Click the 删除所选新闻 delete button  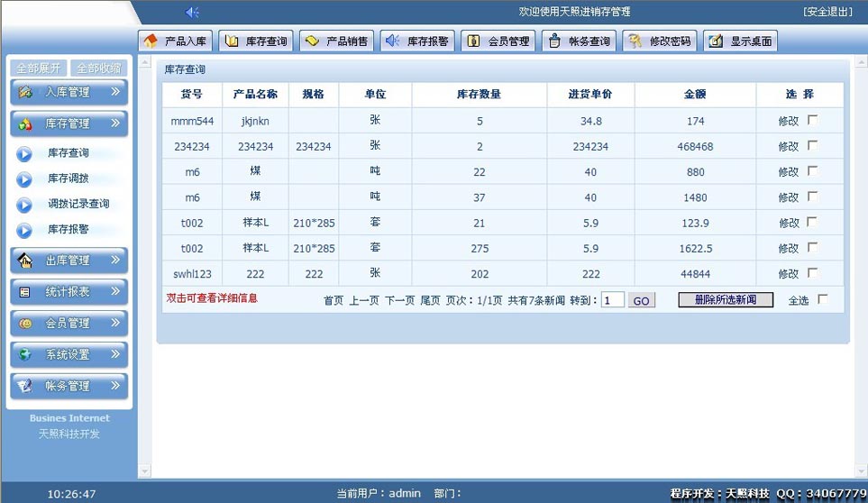(726, 300)
